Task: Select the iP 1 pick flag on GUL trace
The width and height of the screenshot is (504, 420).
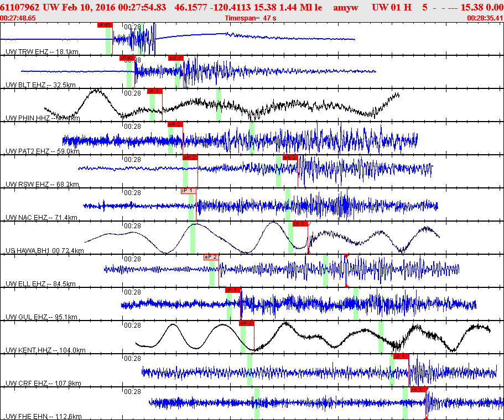Action: pyautogui.click(x=233, y=290)
